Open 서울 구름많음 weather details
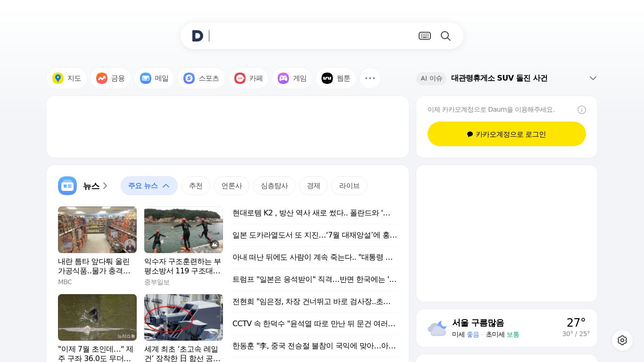Image resolution: width=644 pixels, height=362 pixels. [478, 323]
